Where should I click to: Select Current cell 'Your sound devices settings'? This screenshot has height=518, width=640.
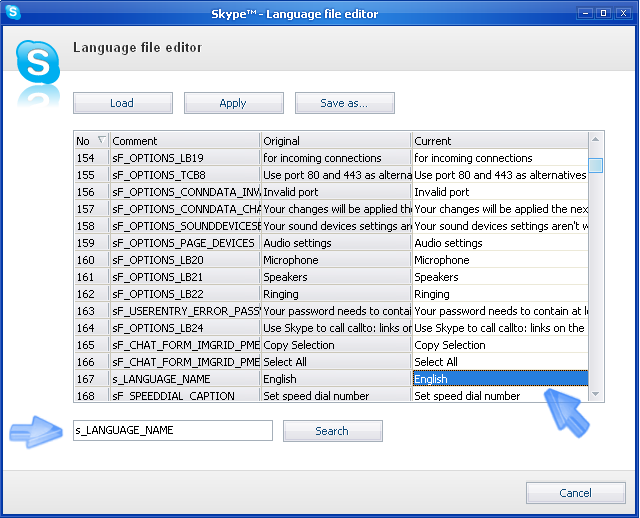pyautogui.click(x=500, y=226)
